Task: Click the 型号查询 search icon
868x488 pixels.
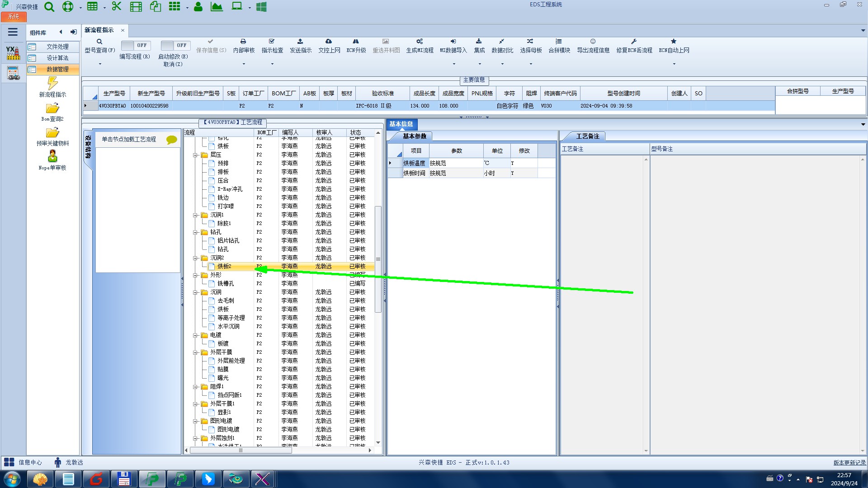Action: pyautogui.click(x=99, y=42)
